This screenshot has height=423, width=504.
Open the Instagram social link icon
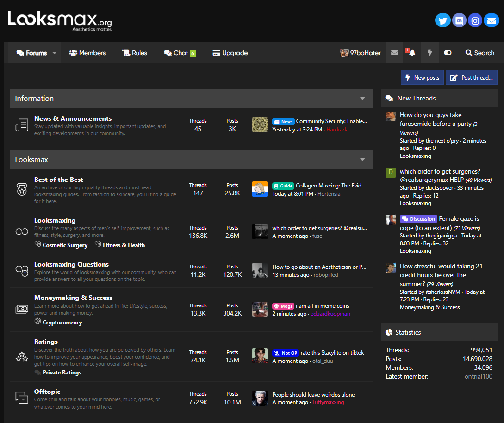[475, 20]
